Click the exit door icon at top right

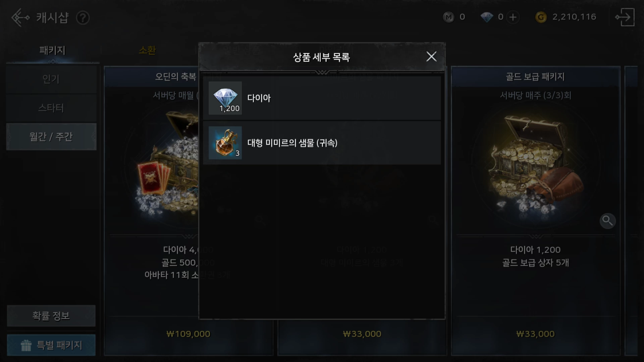pyautogui.click(x=625, y=17)
